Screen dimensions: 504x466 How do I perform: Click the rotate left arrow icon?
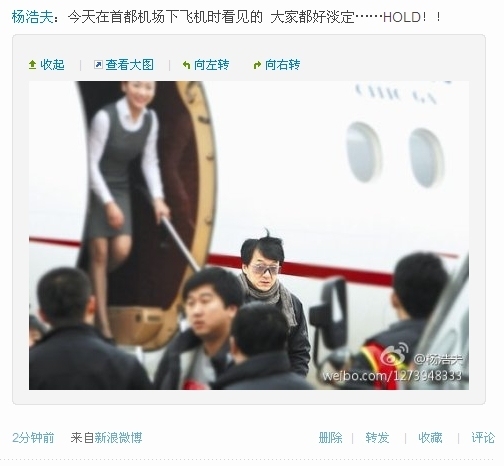pos(186,65)
